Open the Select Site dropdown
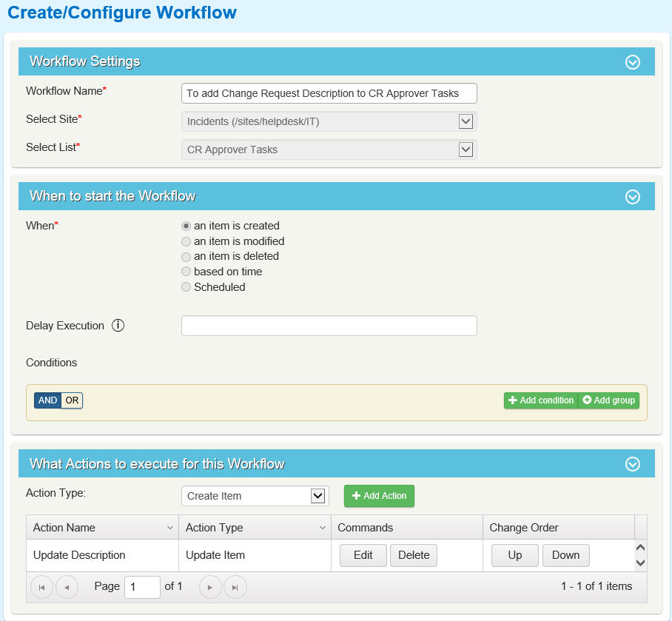The height and width of the screenshot is (621, 672). point(466,121)
